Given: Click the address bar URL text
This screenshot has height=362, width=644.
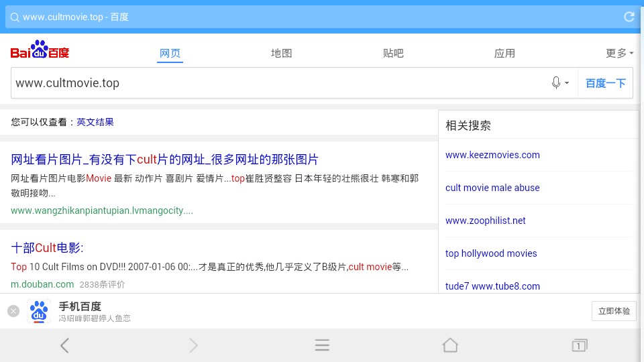Looking at the screenshot, I should (76, 17).
